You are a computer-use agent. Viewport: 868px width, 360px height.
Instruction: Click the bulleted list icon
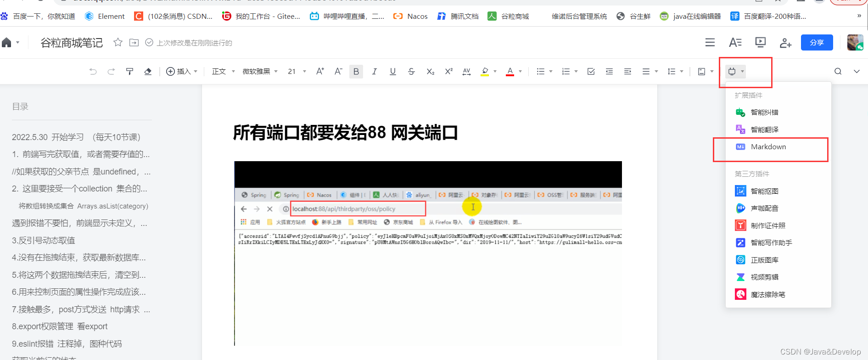tap(541, 71)
